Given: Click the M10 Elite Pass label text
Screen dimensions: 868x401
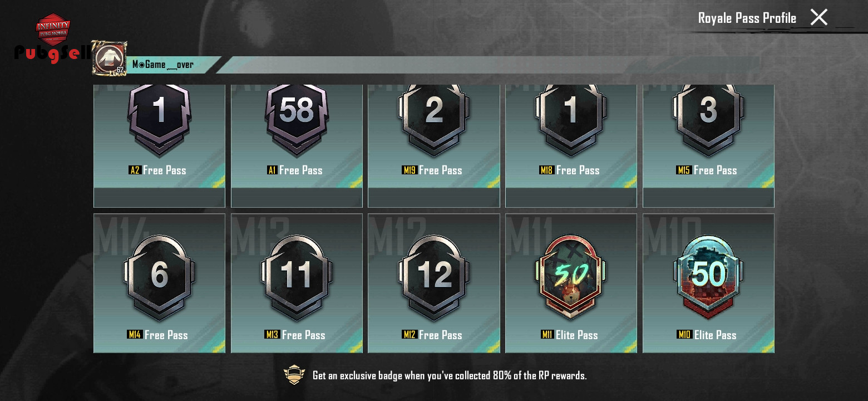Looking at the screenshot, I should tap(707, 335).
